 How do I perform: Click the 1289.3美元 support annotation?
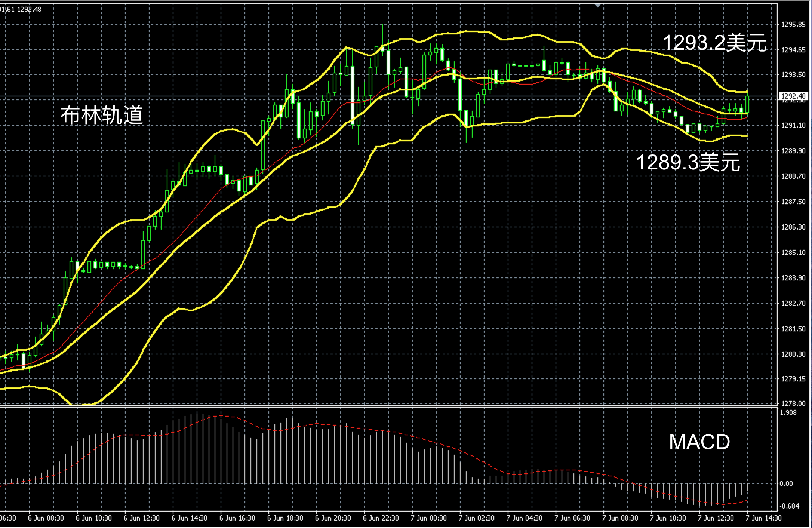click(x=688, y=163)
